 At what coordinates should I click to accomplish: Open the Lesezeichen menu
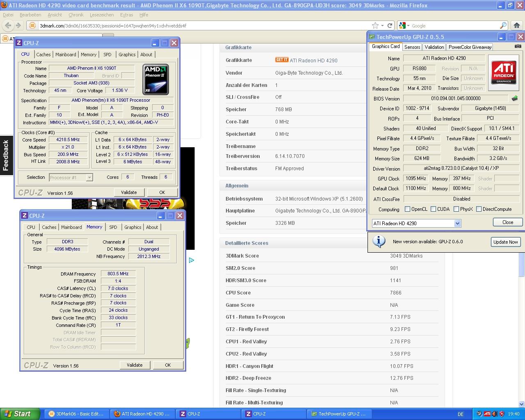101,15
